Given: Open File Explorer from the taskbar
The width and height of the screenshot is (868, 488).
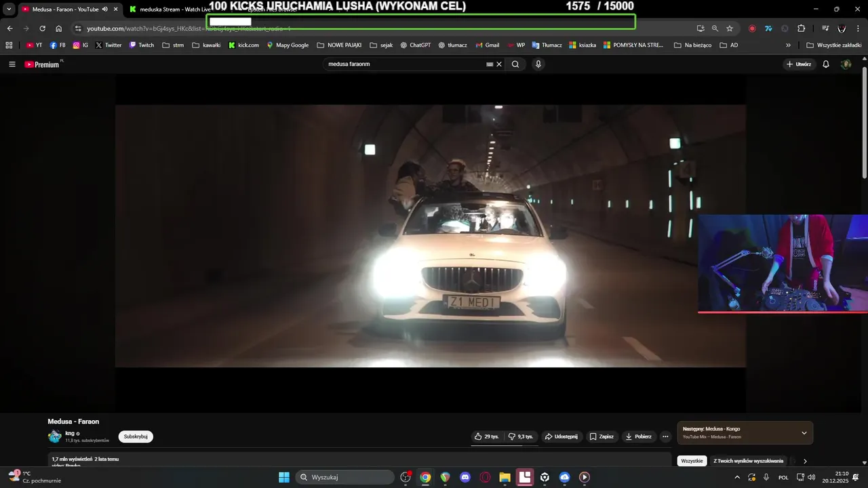Looking at the screenshot, I should [x=505, y=477].
